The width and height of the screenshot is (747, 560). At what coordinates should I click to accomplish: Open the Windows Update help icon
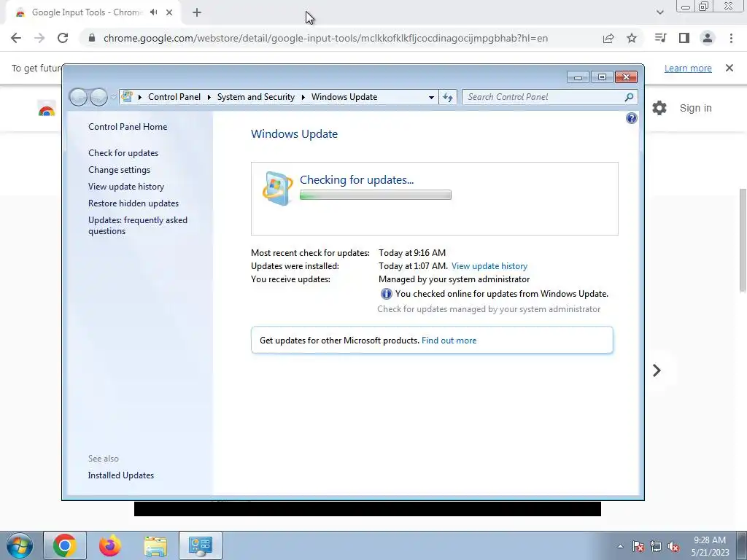pos(631,118)
